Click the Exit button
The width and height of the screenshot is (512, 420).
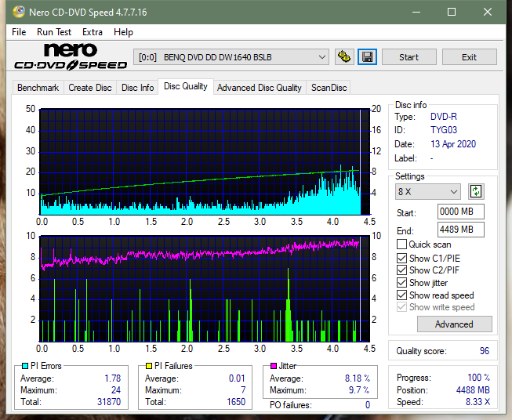tap(469, 57)
